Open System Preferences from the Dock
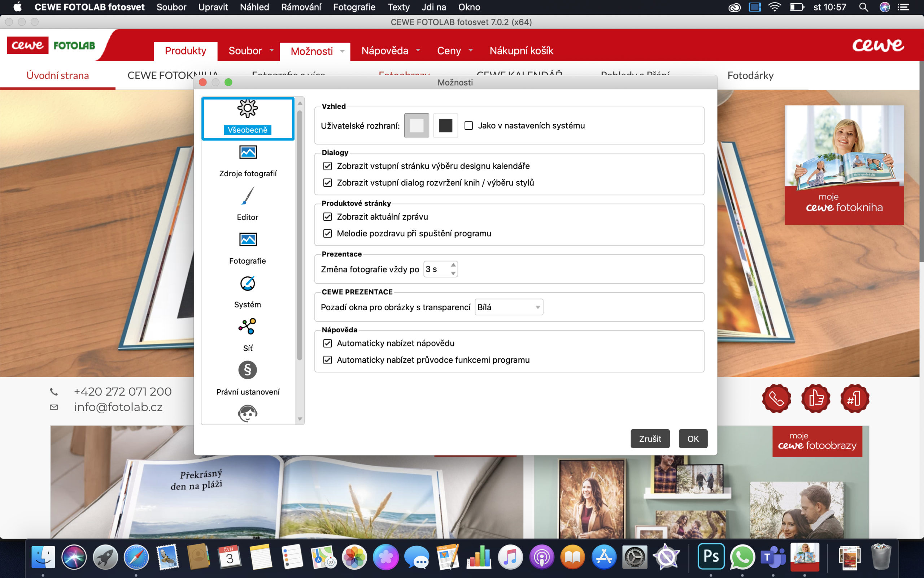924x578 pixels. (x=635, y=557)
